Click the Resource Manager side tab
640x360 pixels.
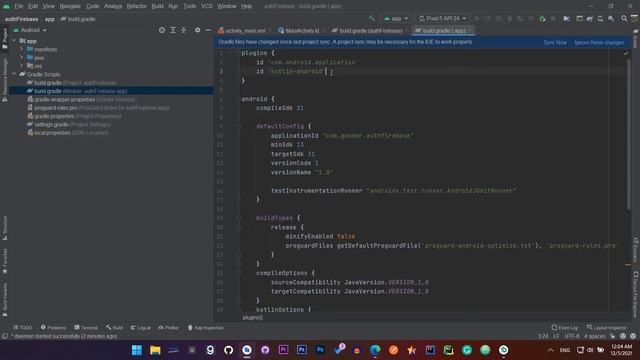click(5, 80)
